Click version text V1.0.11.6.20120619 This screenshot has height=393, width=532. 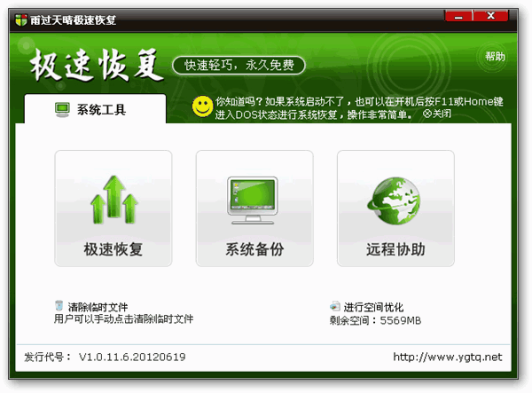coord(132,357)
